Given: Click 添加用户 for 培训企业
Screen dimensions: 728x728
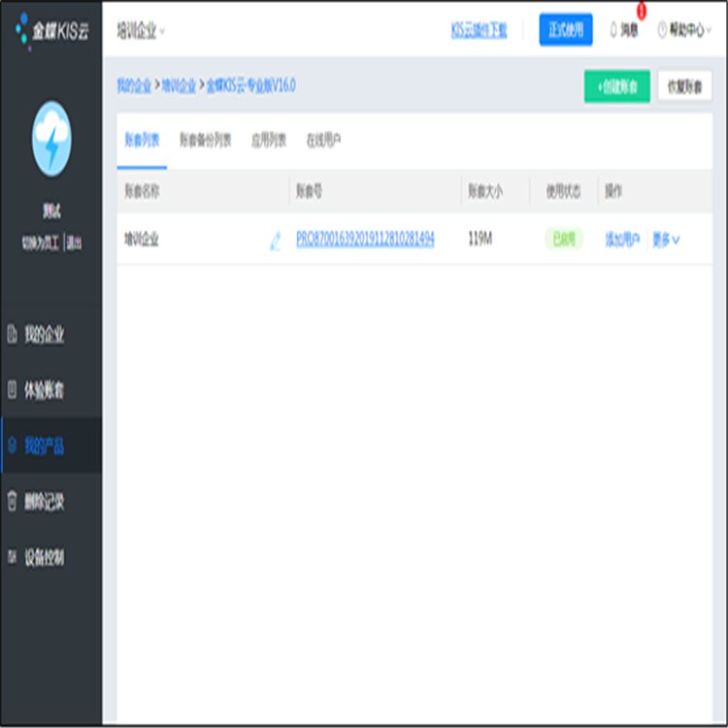Looking at the screenshot, I should [622, 240].
